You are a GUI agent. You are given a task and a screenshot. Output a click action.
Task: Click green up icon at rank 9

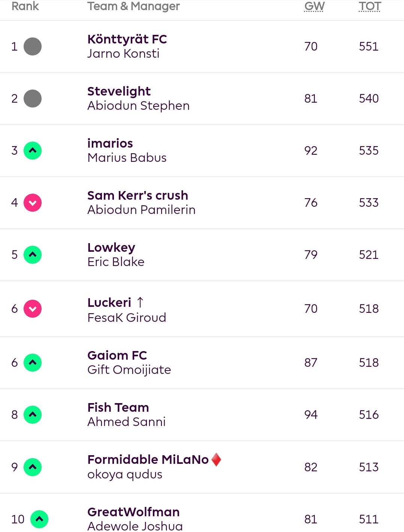(x=33, y=467)
